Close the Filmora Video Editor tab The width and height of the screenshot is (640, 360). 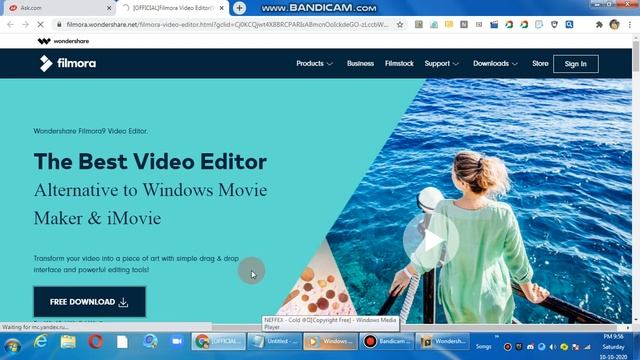222,8
